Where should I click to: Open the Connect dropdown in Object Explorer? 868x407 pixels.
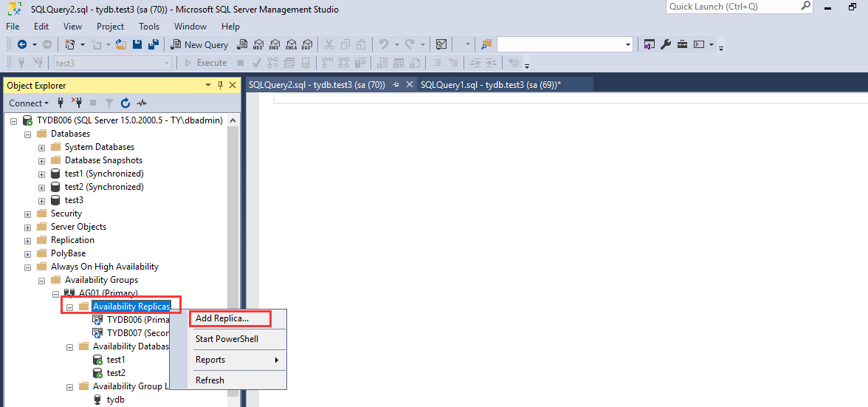(x=29, y=103)
